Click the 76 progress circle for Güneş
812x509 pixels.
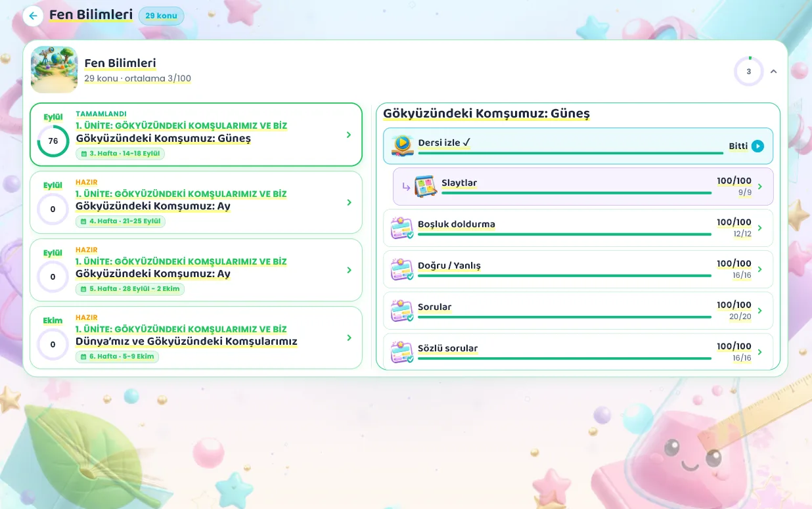pyautogui.click(x=53, y=141)
